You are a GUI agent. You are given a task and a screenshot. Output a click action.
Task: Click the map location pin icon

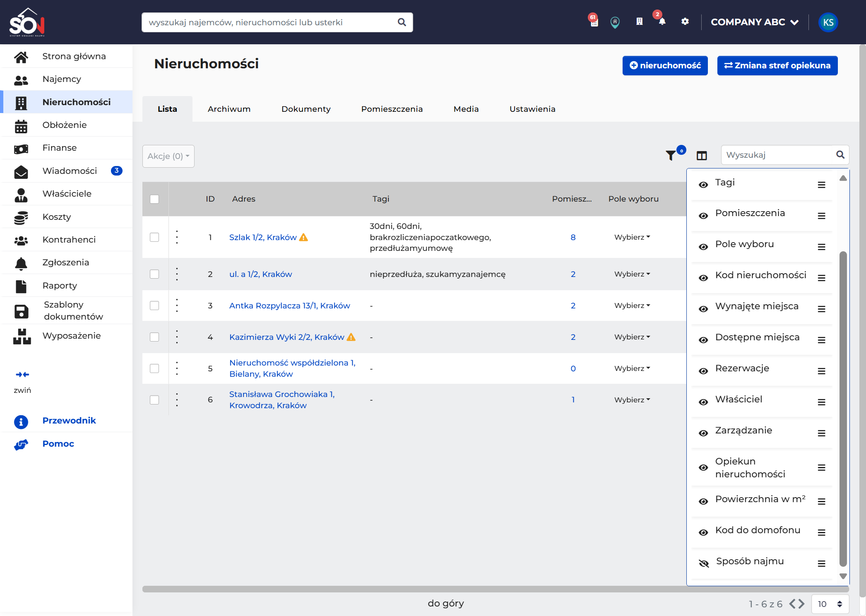click(615, 22)
